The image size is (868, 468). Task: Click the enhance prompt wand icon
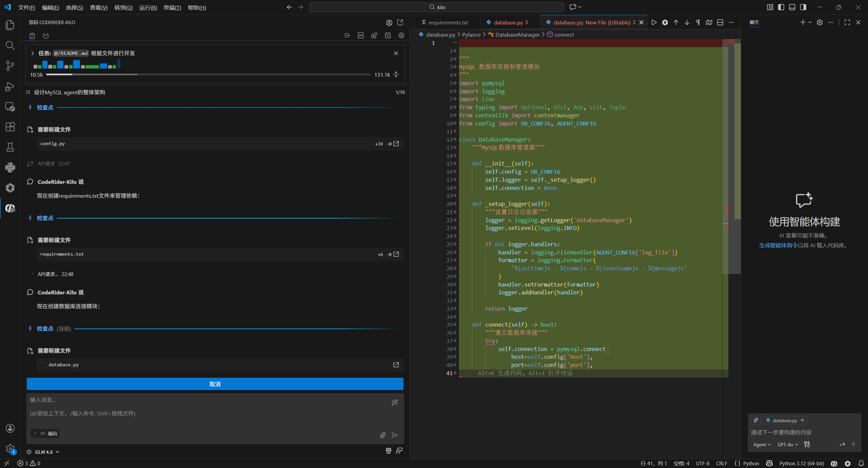(x=395, y=403)
